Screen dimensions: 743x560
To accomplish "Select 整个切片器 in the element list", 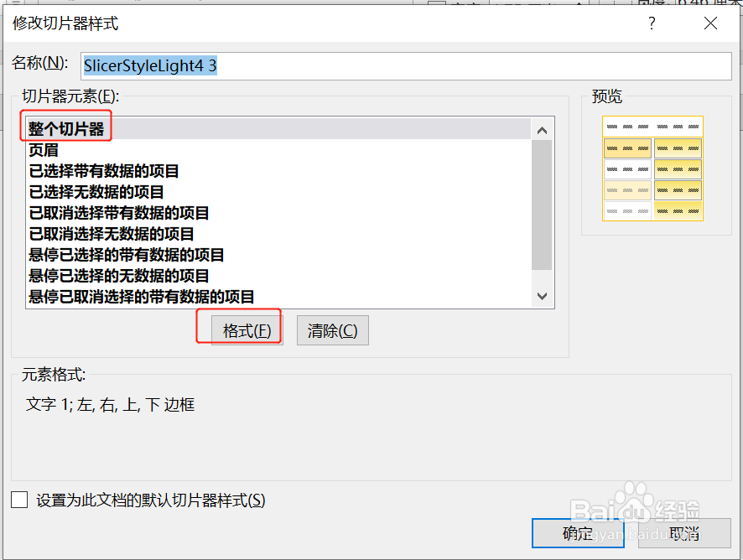I will click(278, 128).
